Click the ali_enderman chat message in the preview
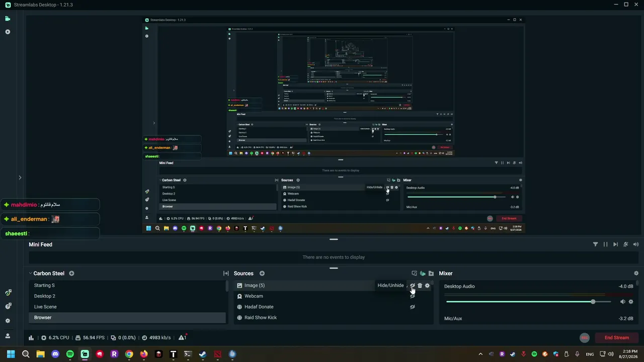This screenshot has width=644, height=362. point(50,219)
